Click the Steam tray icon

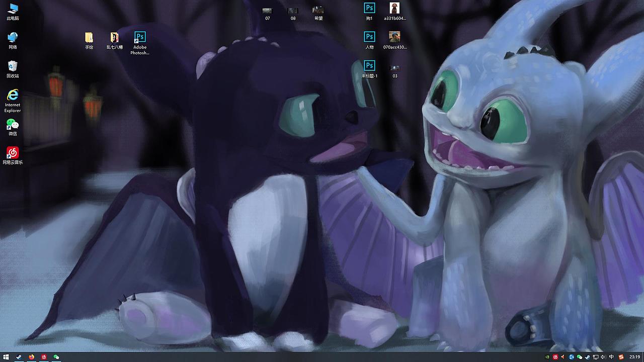(588, 357)
